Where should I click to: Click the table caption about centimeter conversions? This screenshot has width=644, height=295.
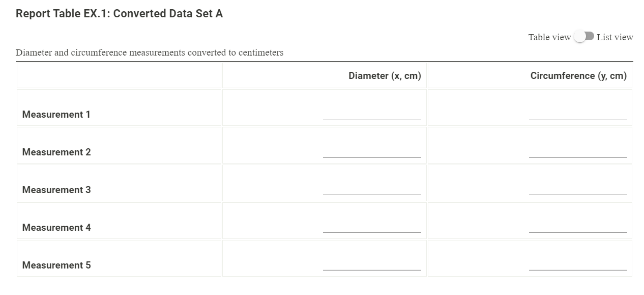[150, 52]
